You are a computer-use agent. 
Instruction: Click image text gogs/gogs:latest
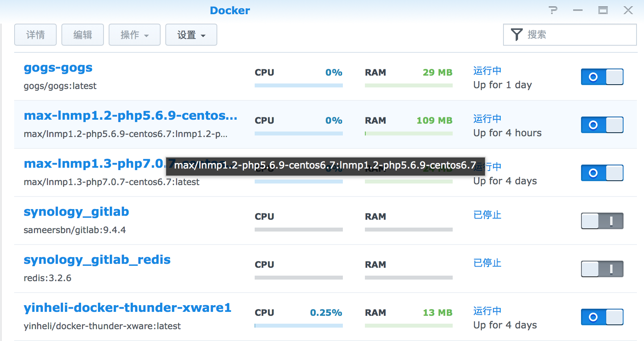click(x=60, y=86)
